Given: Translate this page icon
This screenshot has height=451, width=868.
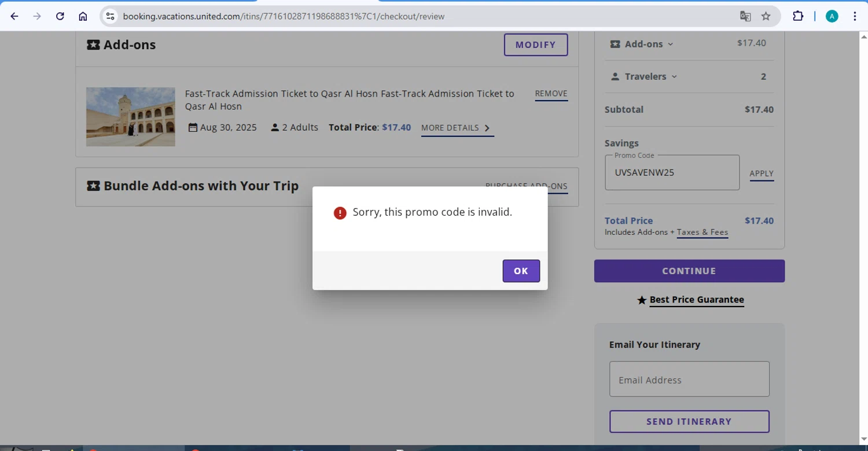Looking at the screenshot, I should [745, 16].
